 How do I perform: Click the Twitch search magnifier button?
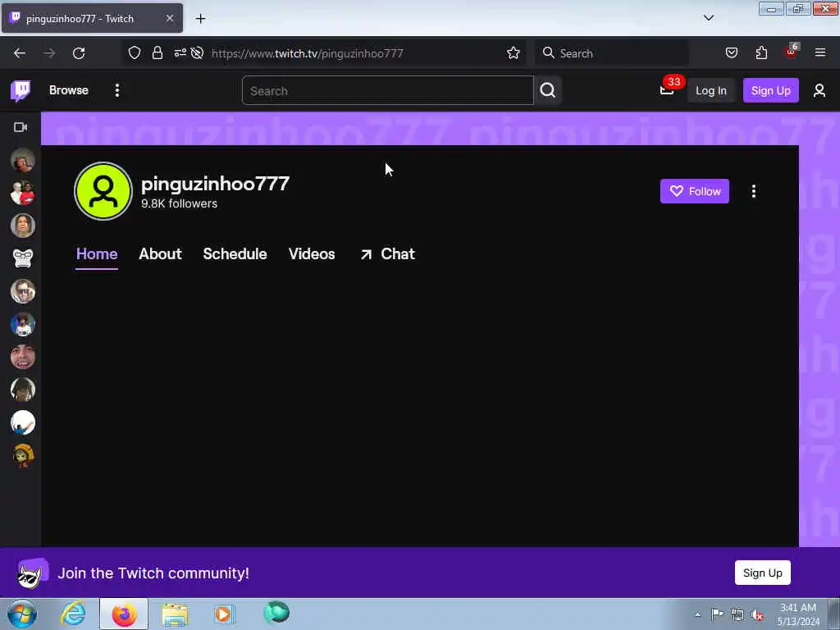pyautogui.click(x=547, y=90)
